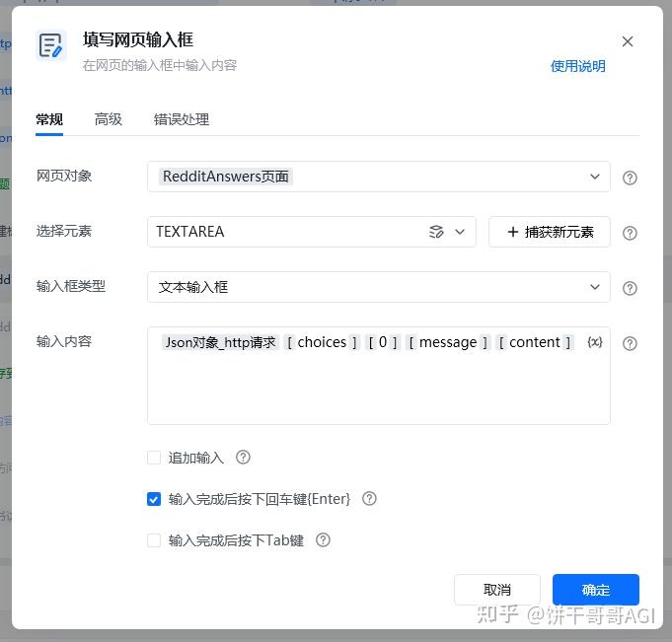Open the 使用说明 help link
The height and width of the screenshot is (642, 672).
577,66
